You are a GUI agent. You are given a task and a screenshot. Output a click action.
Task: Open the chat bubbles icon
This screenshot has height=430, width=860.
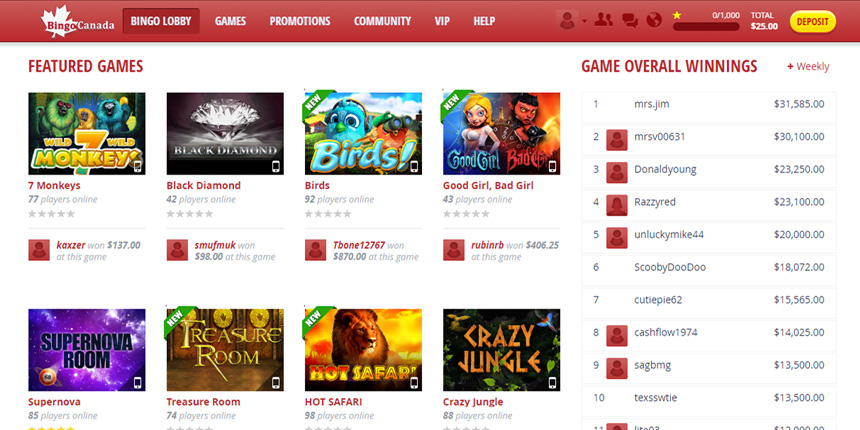click(630, 21)
